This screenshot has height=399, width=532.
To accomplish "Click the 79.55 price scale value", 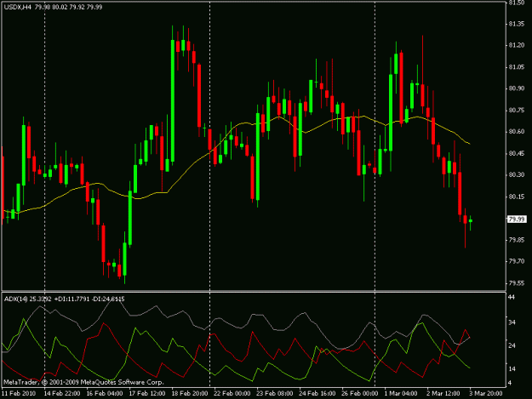I will tap(517, 283).
